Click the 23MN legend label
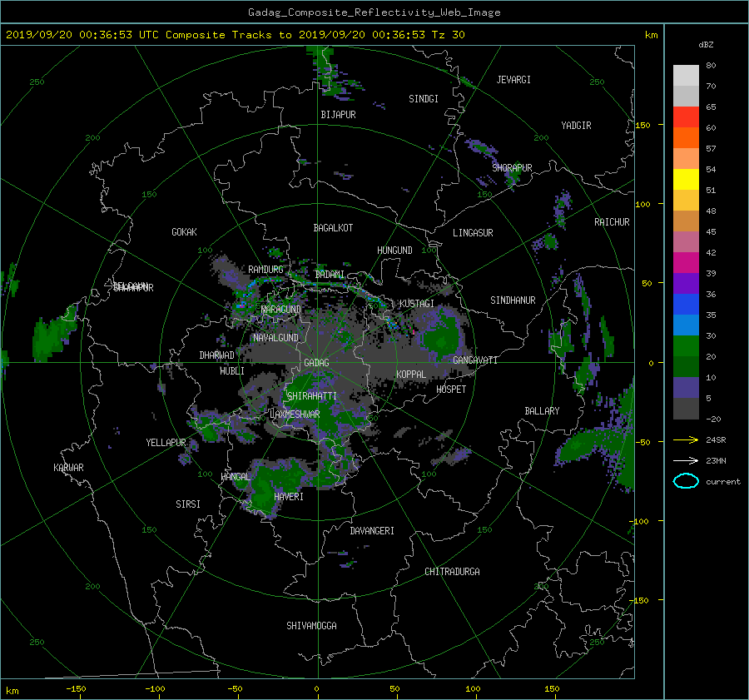 click(x=716, y=460)
